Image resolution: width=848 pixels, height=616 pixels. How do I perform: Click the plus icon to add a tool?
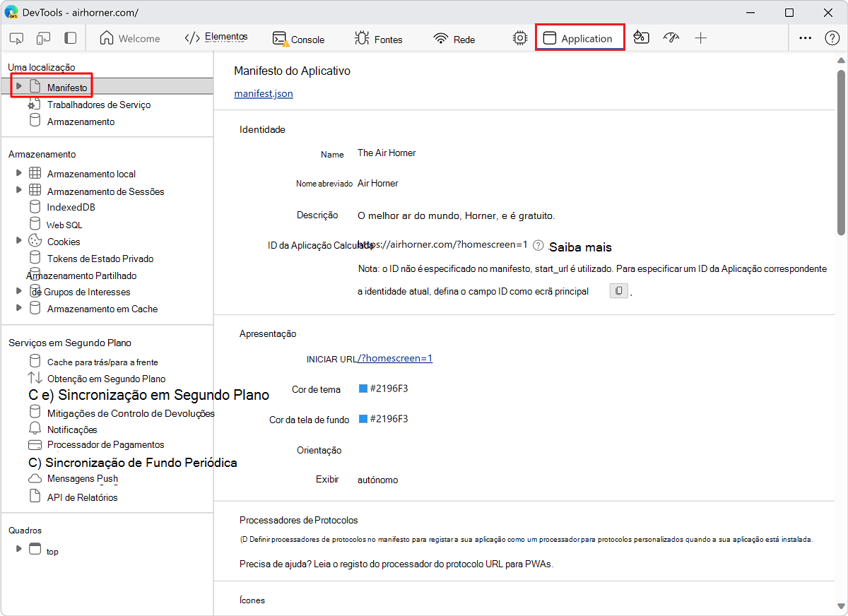pos(700,38)
